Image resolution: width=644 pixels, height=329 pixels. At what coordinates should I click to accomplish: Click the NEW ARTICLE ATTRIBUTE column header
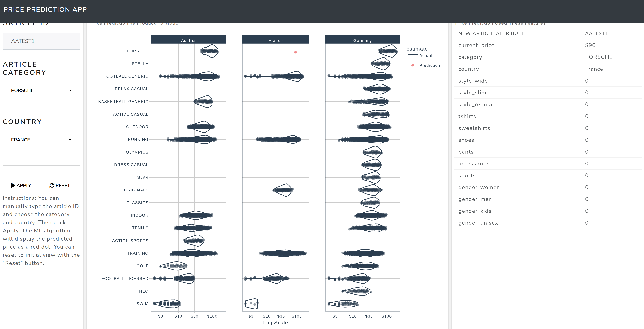point(491,33)
